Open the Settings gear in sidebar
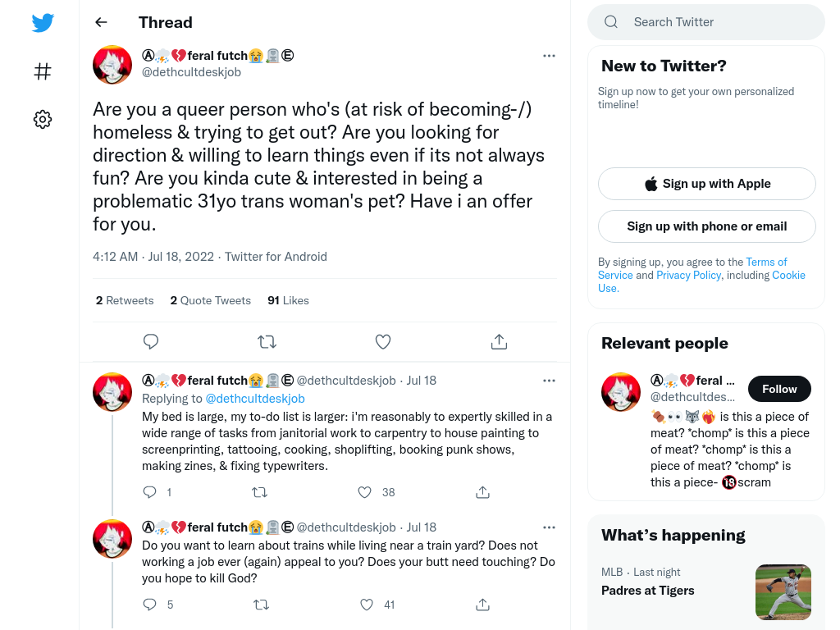Image resolution: width=840 pixels, height=630 pixels. 43,119
